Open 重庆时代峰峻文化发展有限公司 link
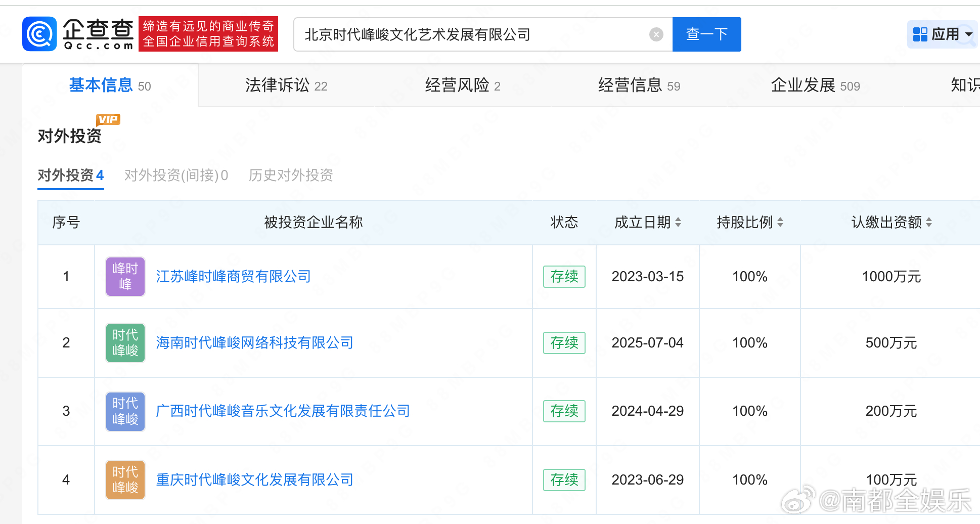The width and height of the screenshot is (980, 524). (x=254, y=480)
